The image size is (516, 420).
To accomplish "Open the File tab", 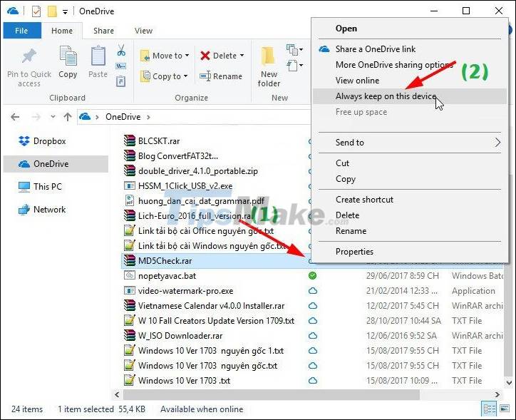I will click(21, 31).
